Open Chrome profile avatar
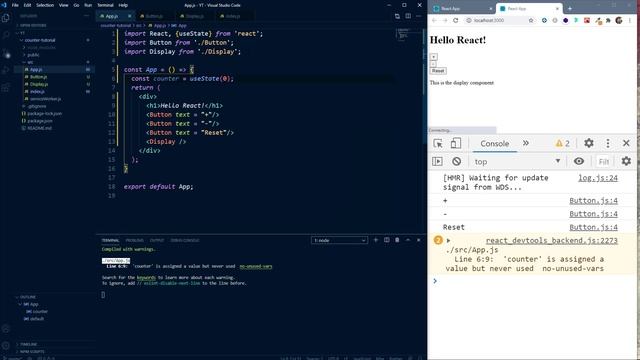 (x=619, y=20)
